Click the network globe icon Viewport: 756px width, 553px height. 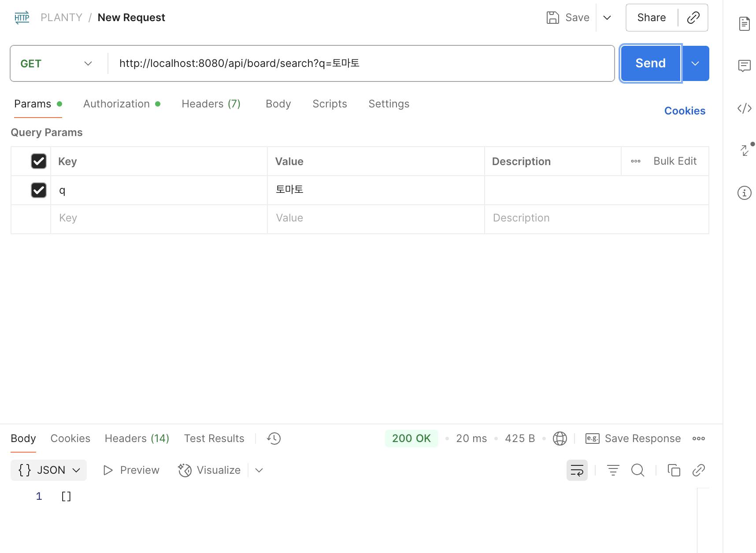560,439
